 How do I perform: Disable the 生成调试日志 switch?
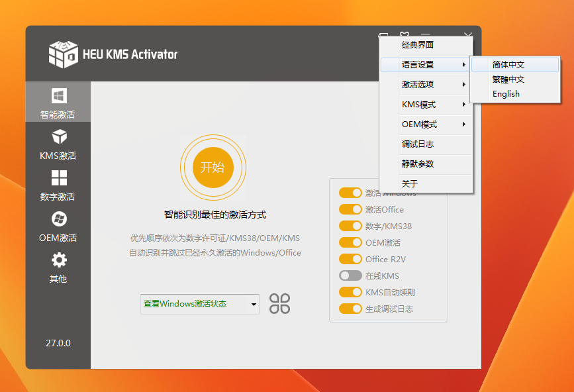(350, 309)
